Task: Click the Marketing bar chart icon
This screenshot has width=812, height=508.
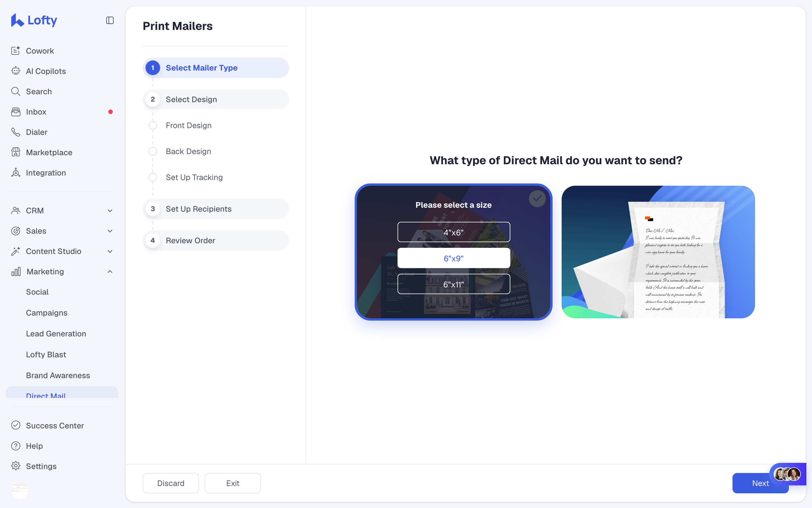Action: point(16,271)
